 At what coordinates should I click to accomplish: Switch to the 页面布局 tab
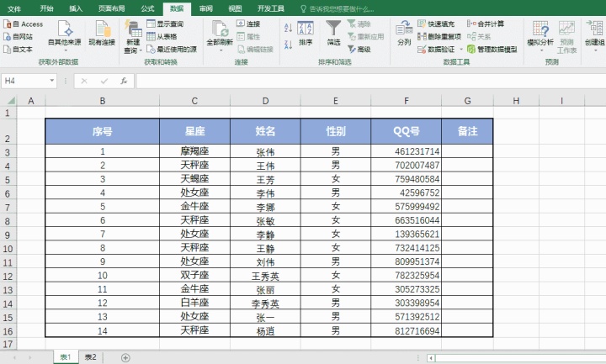[x=111, y=8]
